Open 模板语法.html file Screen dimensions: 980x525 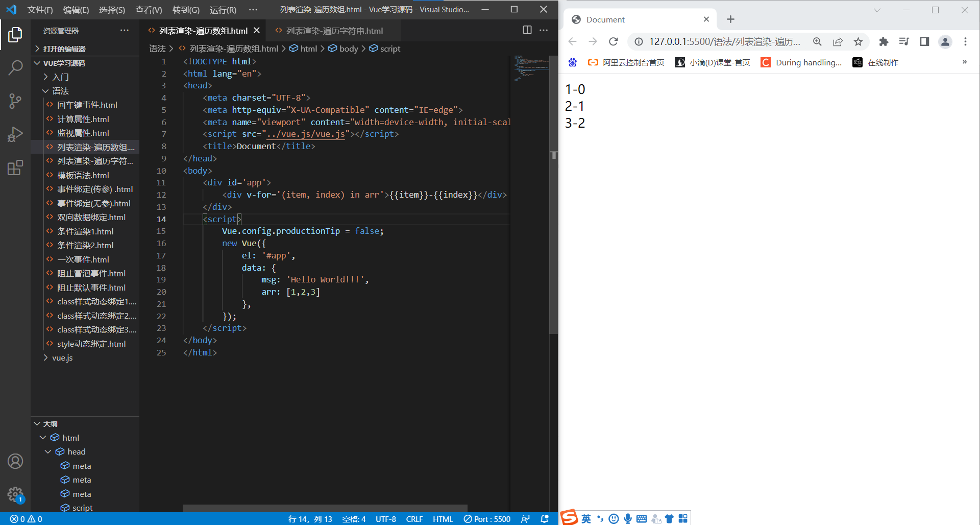[x=83, y=175]
